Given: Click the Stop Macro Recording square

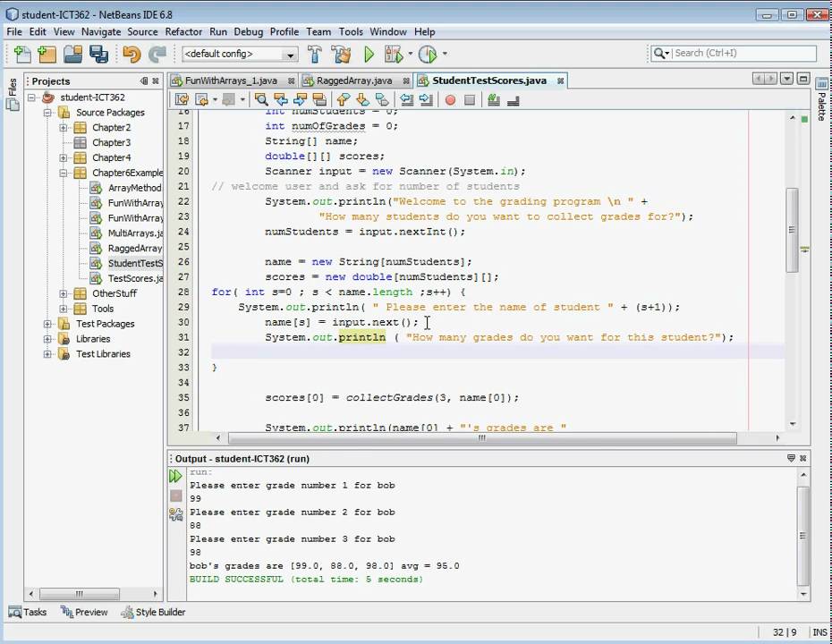Looking at the screenshot, I should (469, 99).
